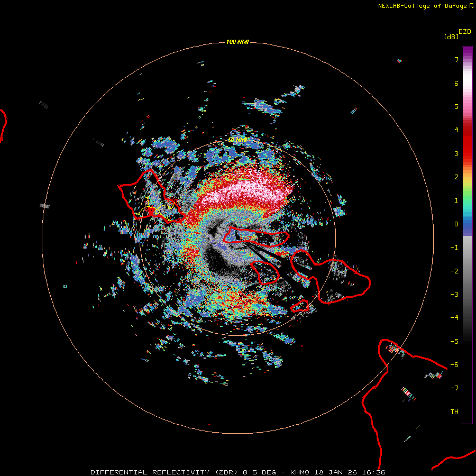476x476 pixels.
Task: Click the DZD color scale title
Action: click(x=465, y=32)
